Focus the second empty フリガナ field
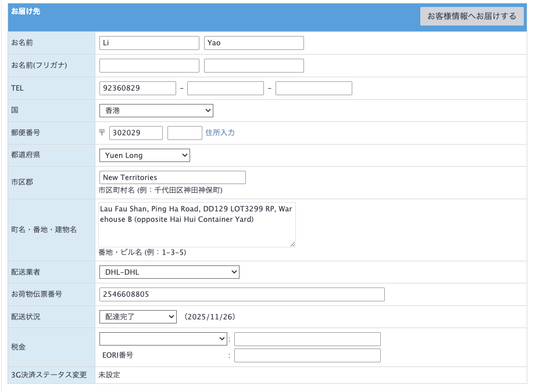 (253, 66)
